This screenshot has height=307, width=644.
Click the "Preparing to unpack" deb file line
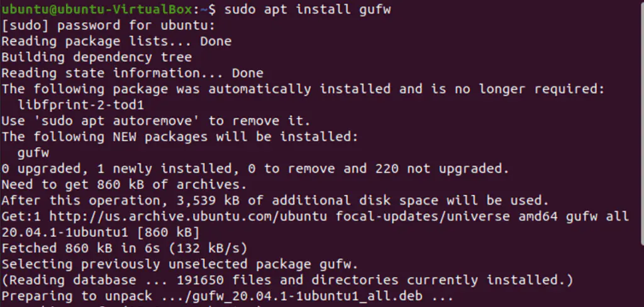point(226,296)
